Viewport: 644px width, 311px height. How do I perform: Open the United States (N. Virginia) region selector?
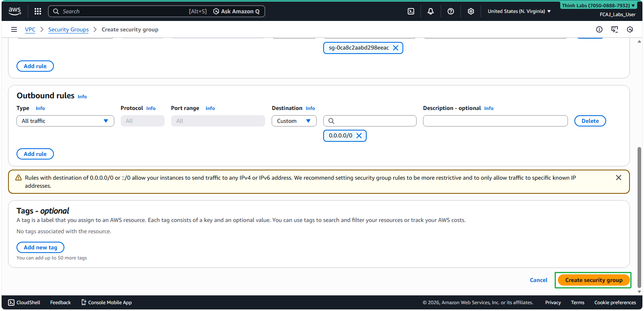[x=519, y=11]
